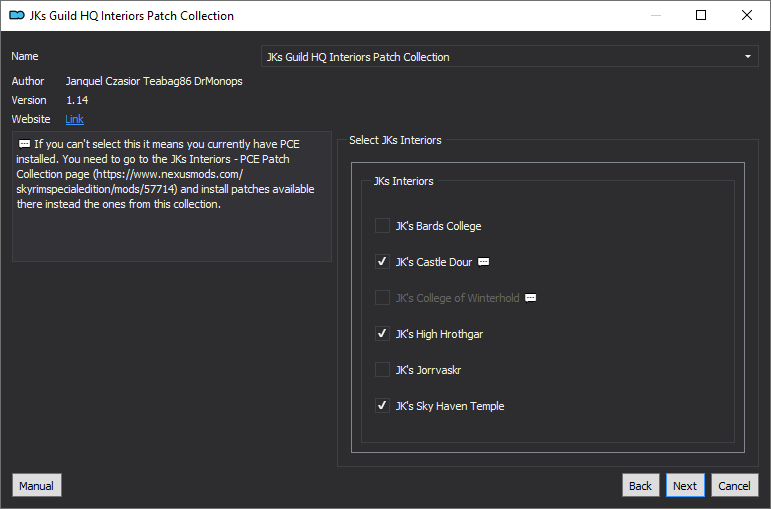Screen dimensions: 771x509
Task: Go Back to previous step
Action: (640, 485)
